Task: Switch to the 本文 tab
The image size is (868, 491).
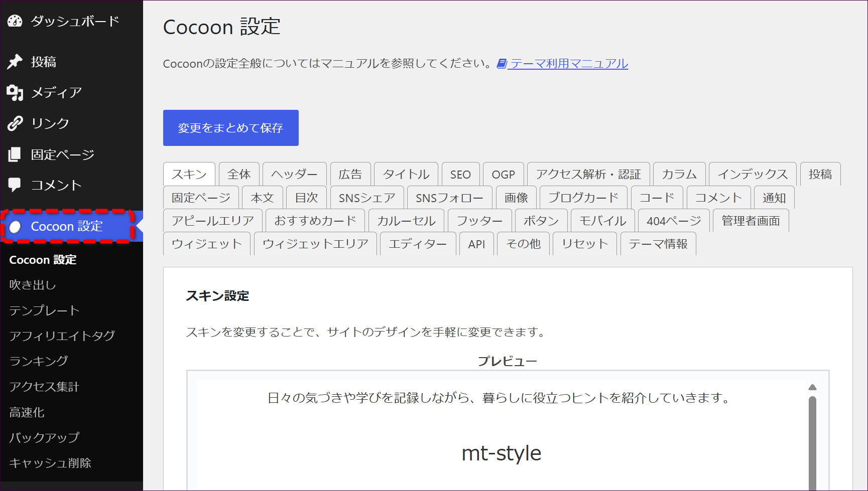Action: 263,198
